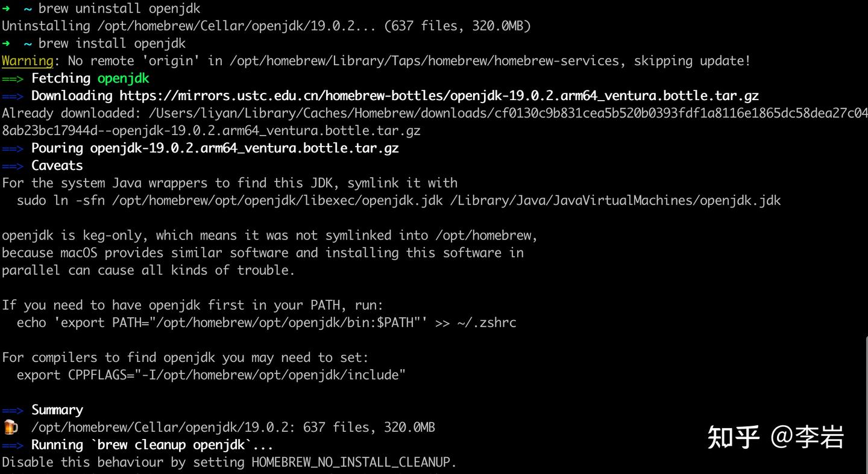Click the echo export PATH command line

(x=266, y=323)
